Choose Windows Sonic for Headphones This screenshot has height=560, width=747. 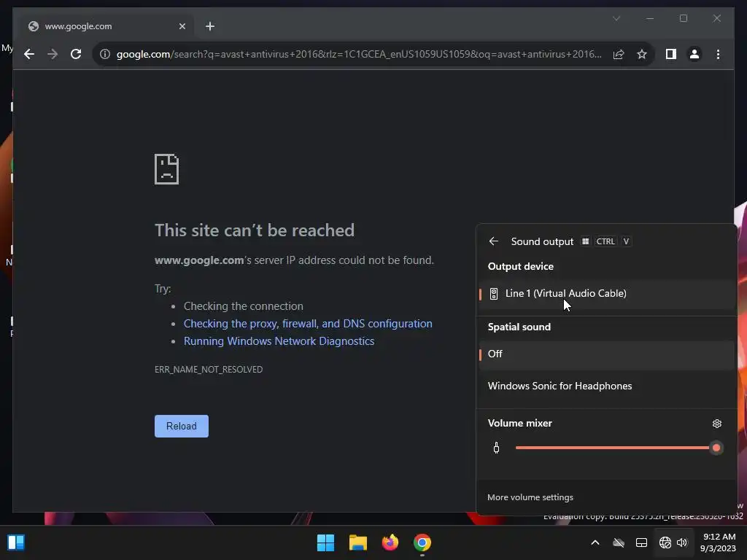coord(606,386)
